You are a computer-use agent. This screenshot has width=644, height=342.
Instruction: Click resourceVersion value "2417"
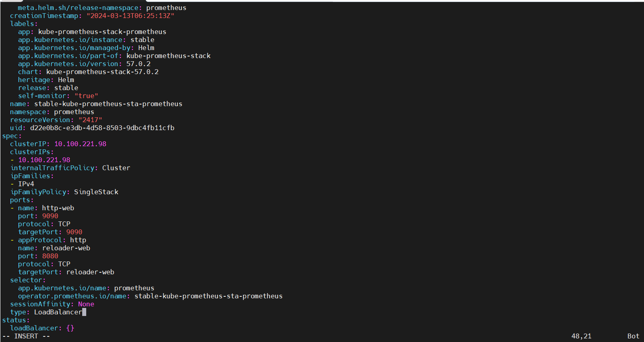point(90,120)
